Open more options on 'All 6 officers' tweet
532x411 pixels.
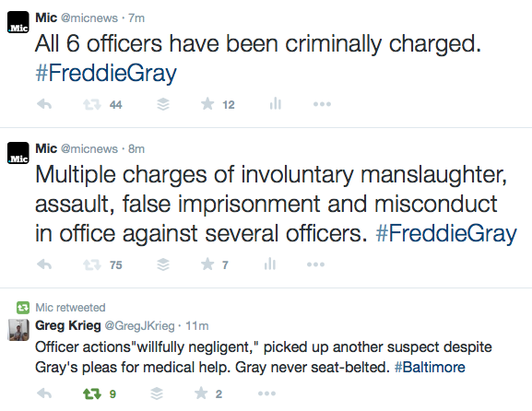[322, 104]
